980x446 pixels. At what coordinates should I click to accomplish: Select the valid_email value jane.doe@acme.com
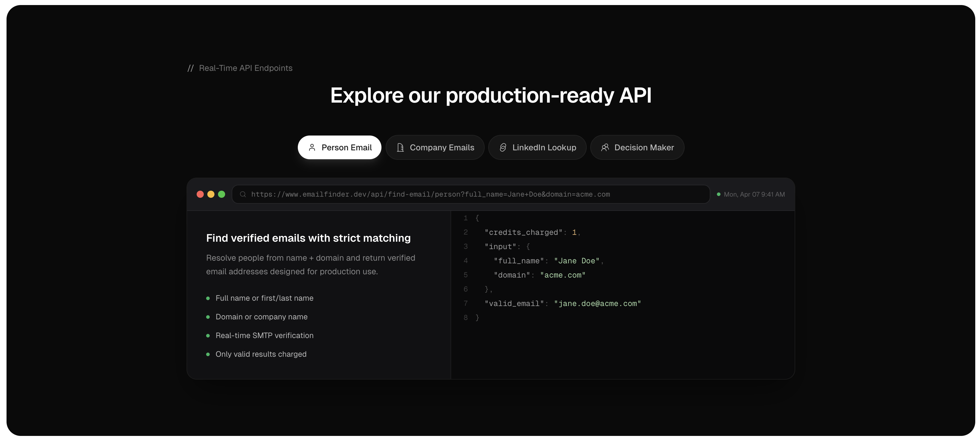click(597, 303)
